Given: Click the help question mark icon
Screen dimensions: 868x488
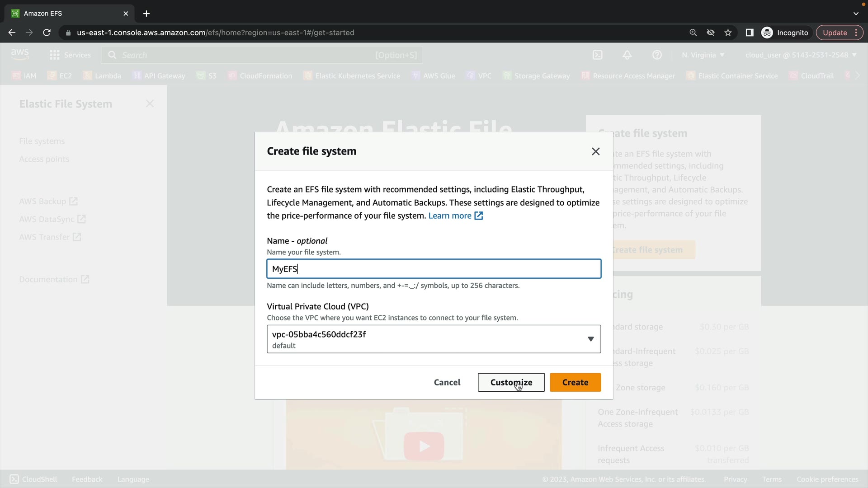Looking at the screenshot, I should click(x=657, y=55).
